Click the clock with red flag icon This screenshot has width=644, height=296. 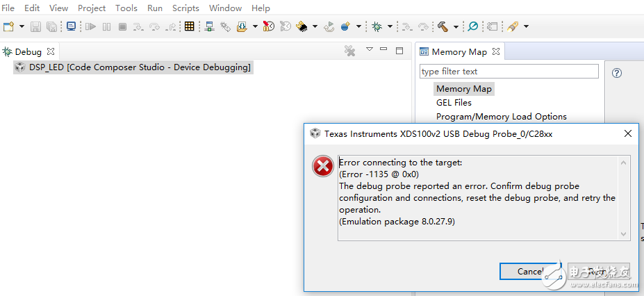tap(269, 26)
